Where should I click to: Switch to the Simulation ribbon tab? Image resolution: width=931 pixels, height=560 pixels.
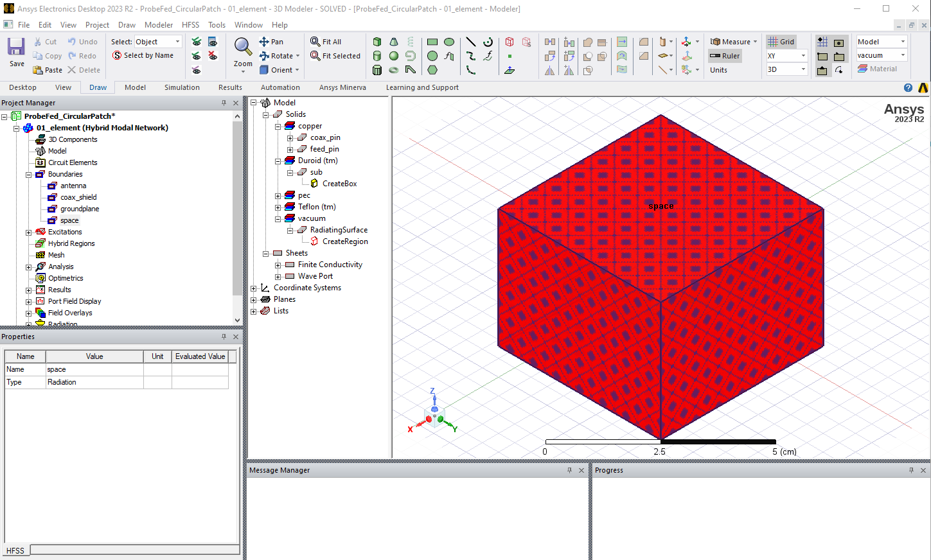tap(181, 87)
